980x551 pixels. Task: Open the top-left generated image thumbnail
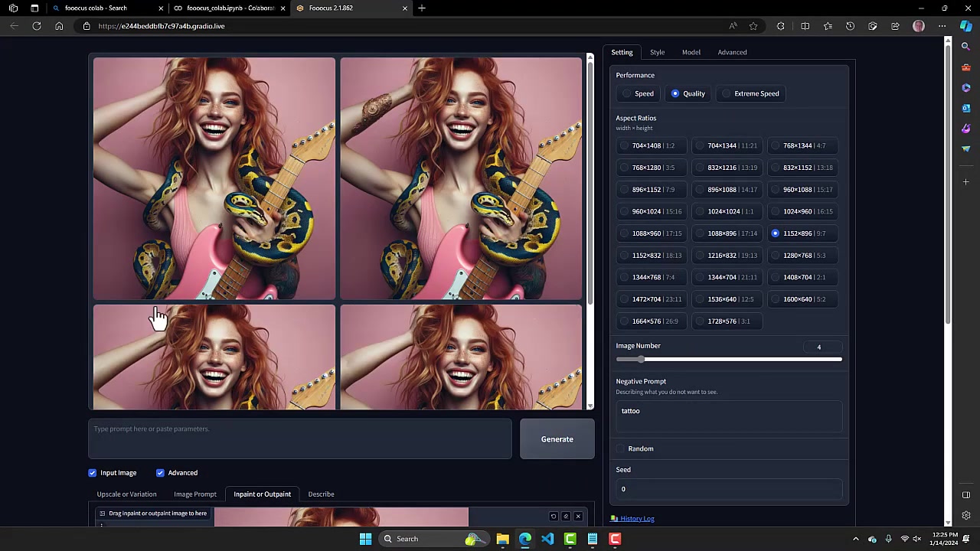point(214,178)
